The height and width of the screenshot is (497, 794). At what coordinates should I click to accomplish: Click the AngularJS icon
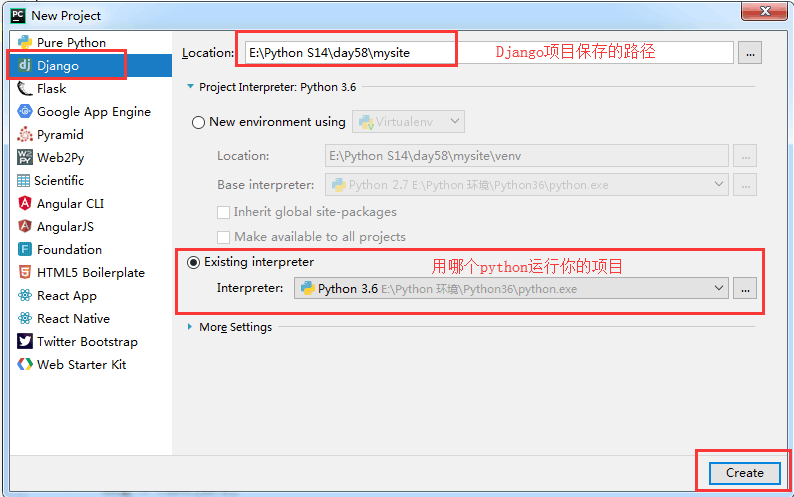tap(25, 226)
